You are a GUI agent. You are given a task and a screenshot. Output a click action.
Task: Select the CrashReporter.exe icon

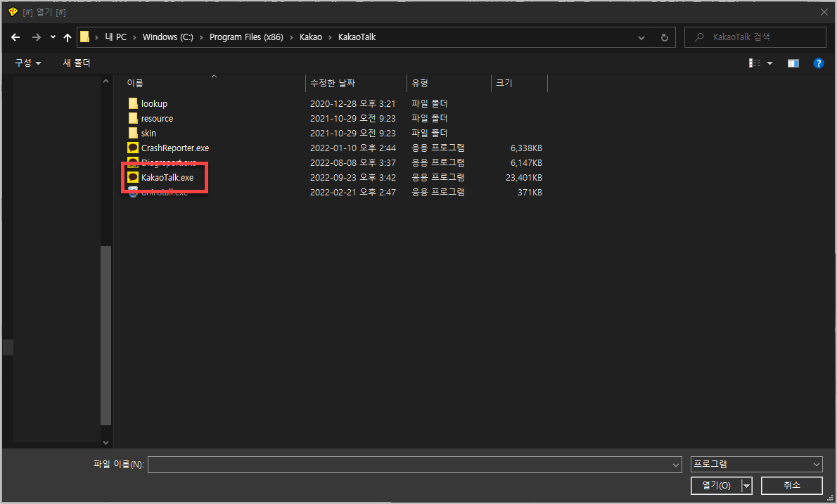133,148
